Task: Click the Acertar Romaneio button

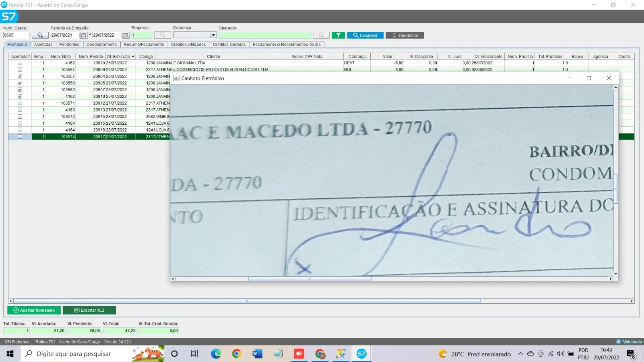Action: [34, 310]
